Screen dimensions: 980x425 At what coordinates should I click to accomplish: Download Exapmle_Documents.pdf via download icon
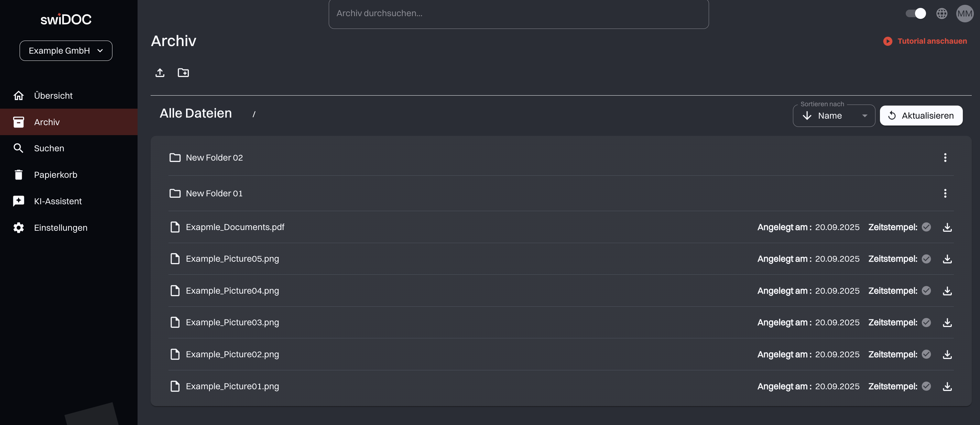(x=947, y=227)
